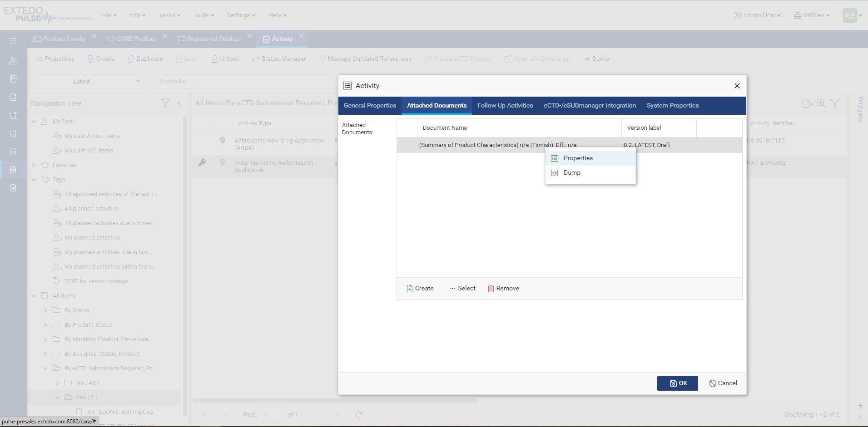Open Manage Outdated References
868x427 pixels.
(365, 59)
